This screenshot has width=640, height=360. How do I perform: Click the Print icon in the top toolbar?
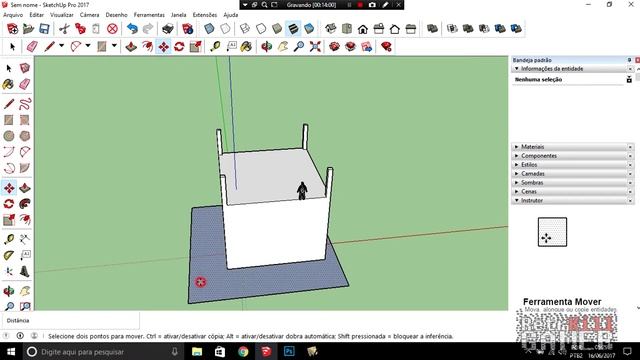point(168,29)
